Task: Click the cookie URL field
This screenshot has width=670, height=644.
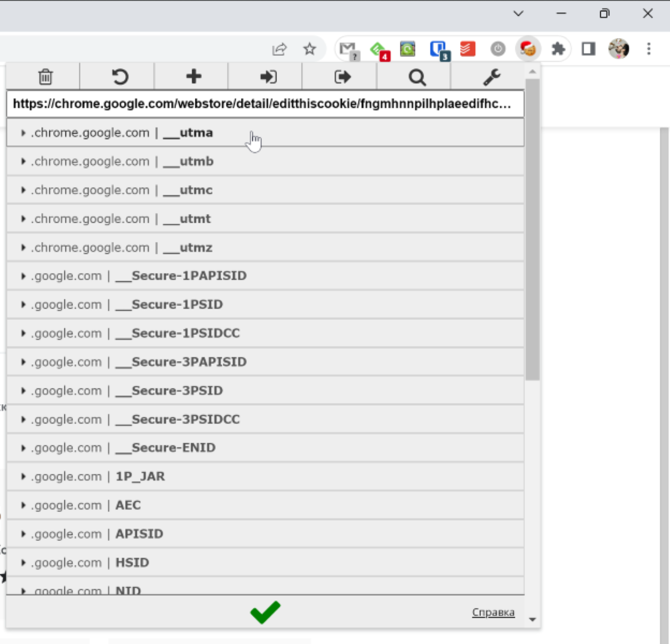Action: pos(265,104)
